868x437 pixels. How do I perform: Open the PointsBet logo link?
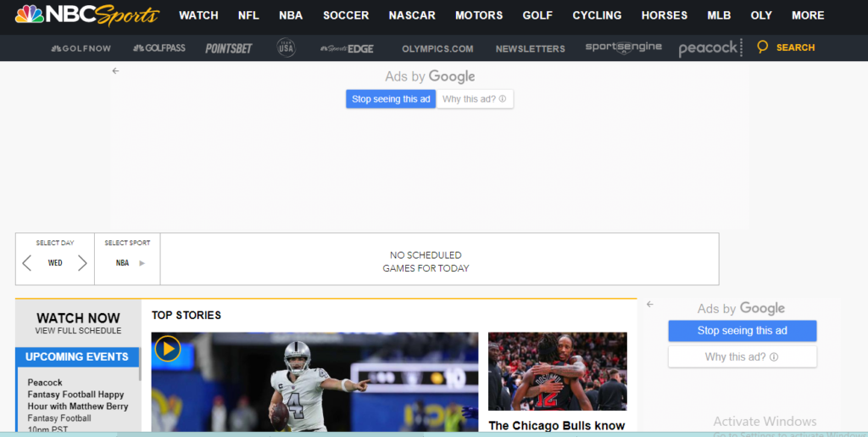pyautogui.click(x=229, y=48)
